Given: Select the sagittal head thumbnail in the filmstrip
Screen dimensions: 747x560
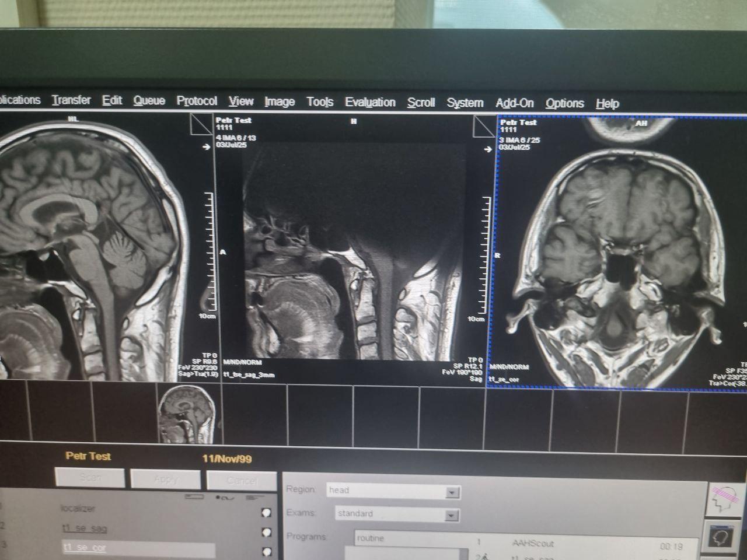Looking at the screenshot, I should click(187, 415).
